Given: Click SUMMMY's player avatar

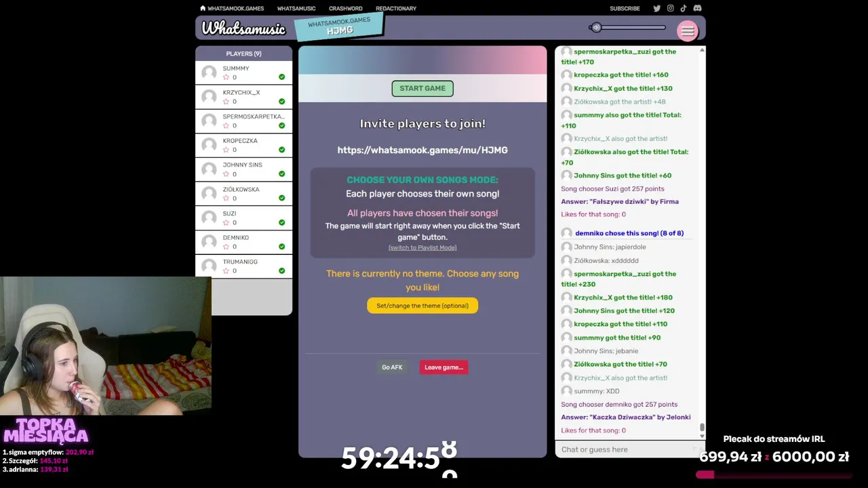Looking at the screenshot, I should 209,73.
